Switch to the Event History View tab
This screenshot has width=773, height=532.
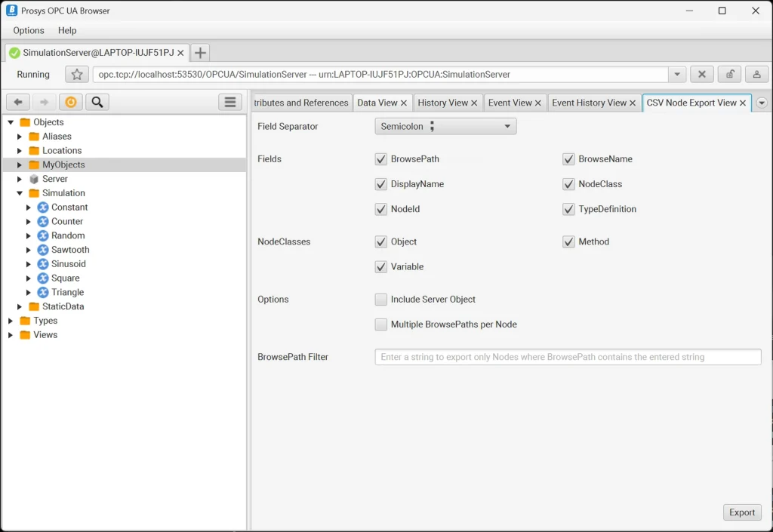[x=587, y=102]
